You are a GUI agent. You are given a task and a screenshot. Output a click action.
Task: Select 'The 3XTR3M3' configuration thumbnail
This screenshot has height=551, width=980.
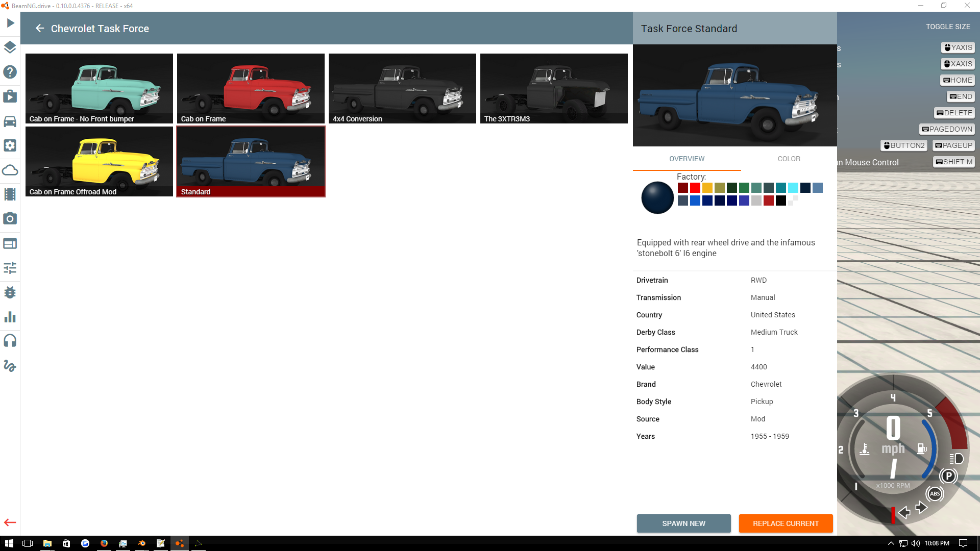[554, 88]
